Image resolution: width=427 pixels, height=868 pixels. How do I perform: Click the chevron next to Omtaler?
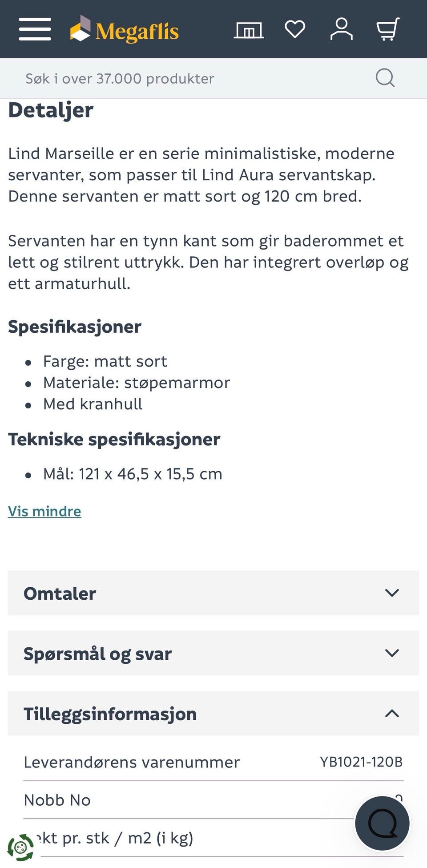(x=392, y=593)
